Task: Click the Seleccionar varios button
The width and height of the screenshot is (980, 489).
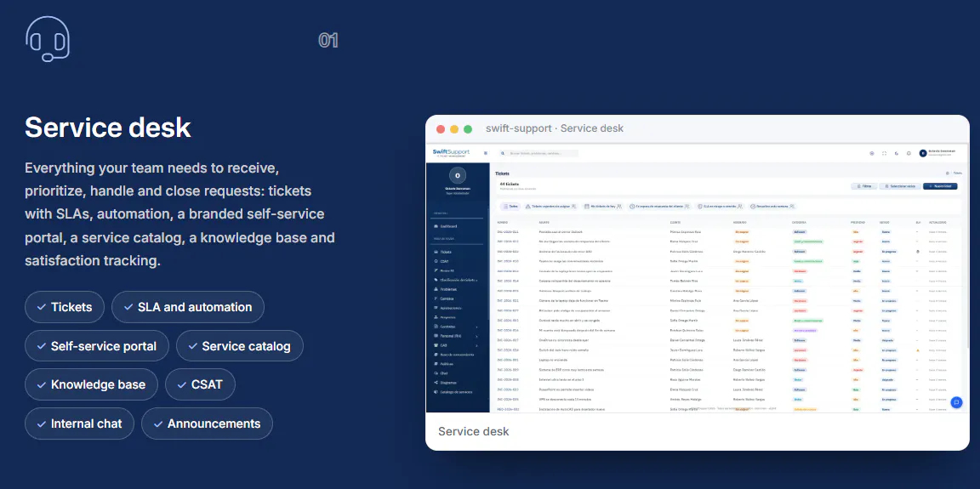Action: coord(900,186)
